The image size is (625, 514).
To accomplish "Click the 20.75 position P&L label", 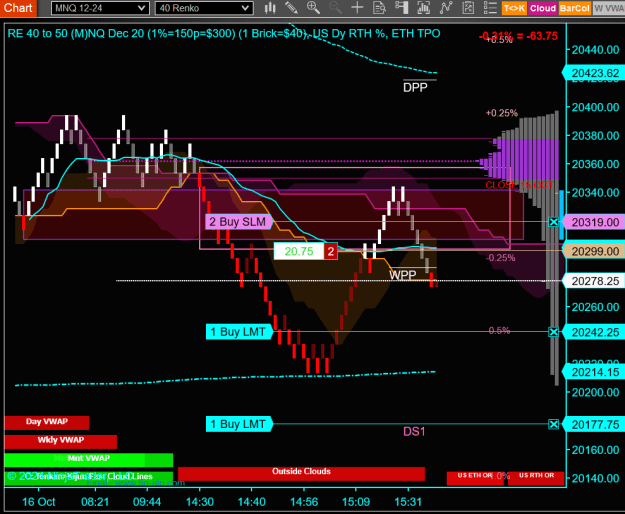I will click(299, 251).
